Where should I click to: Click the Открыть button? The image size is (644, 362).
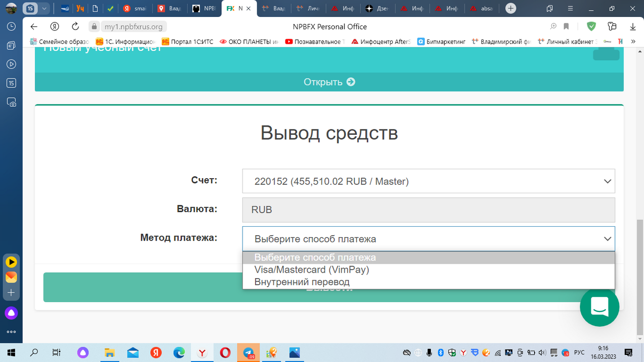click(329, 82)
